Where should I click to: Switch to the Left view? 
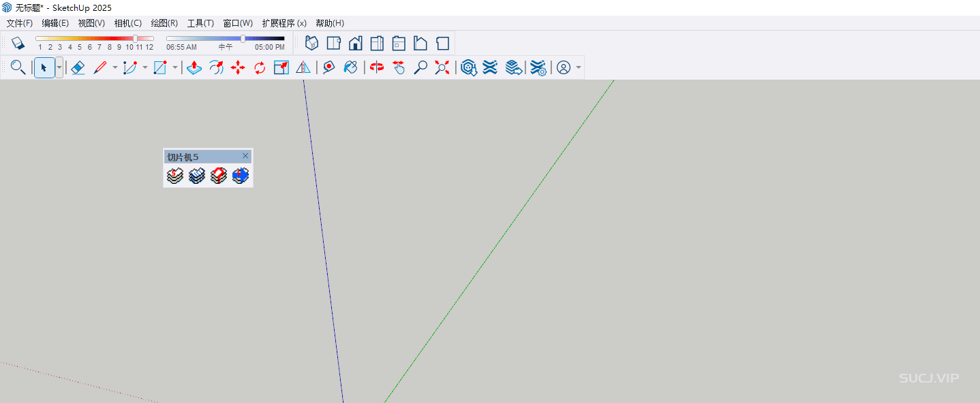[x=420, y=43]
